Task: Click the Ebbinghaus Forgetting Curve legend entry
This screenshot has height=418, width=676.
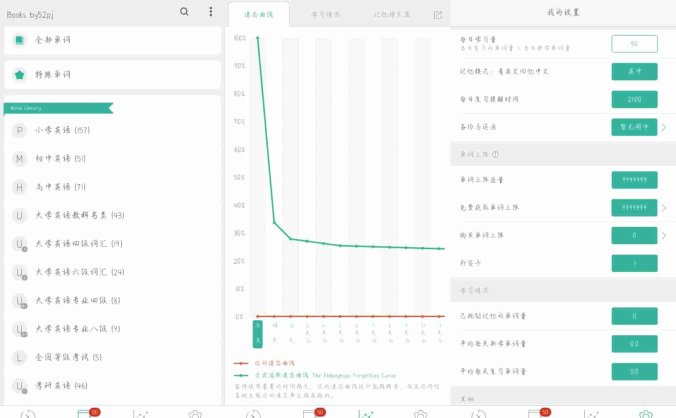Action: tap(315, 375)
